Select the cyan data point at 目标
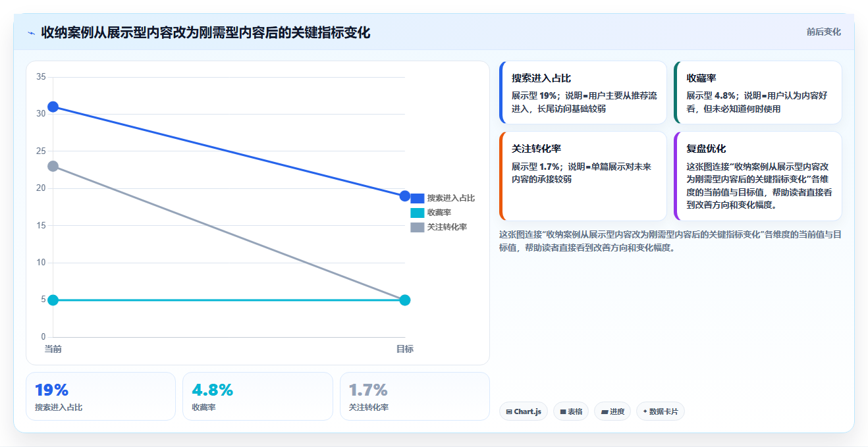The height and width of the screenshot is (447, 868). coord(405,300)
